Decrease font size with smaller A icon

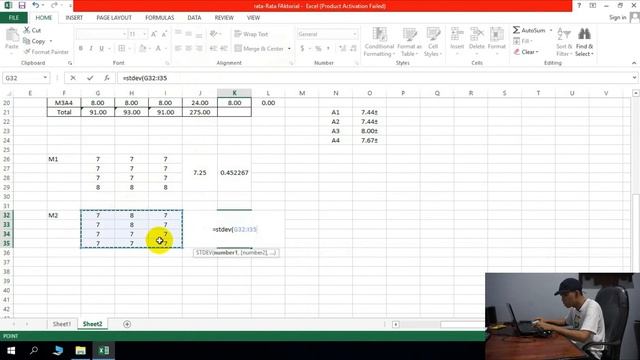coord(164,34)
